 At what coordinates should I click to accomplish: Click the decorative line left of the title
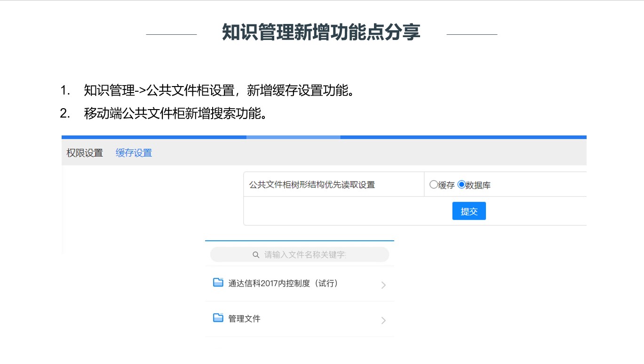click(171, 34)
